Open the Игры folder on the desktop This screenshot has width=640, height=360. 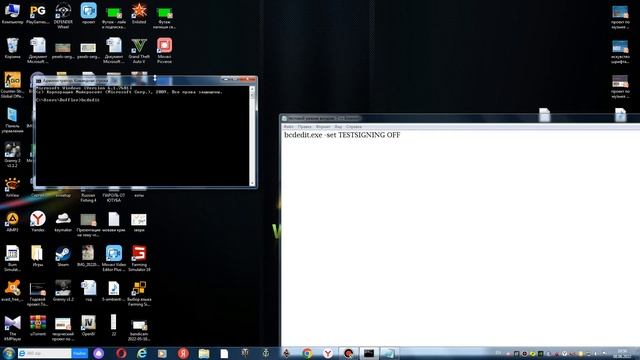coord(38,256)
